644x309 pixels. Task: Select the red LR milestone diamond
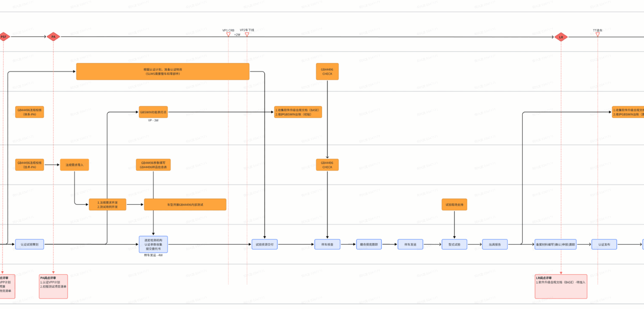point(561,37)
